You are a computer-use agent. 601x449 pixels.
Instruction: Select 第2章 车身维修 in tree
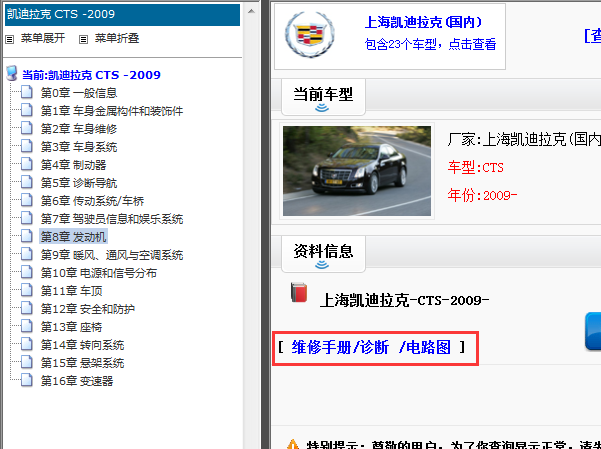tap(79, 129)
